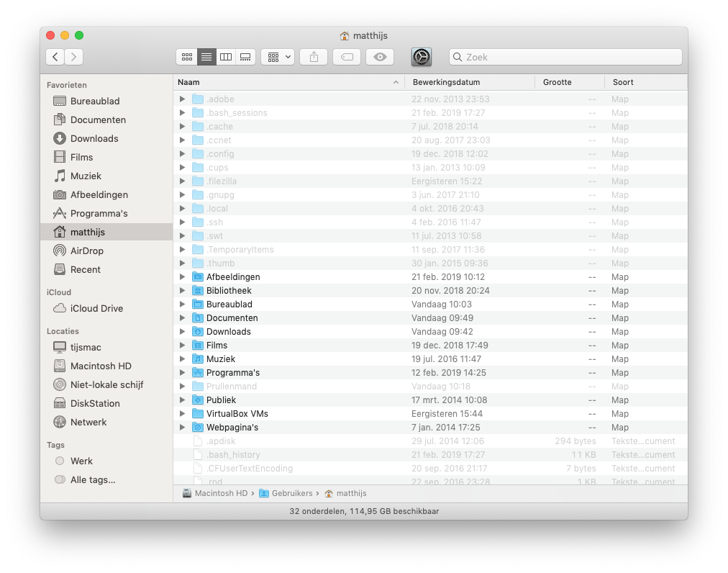Open the group-by arrangement dropdown
This screenshot has height=573, width=728.
pos(278,57)
